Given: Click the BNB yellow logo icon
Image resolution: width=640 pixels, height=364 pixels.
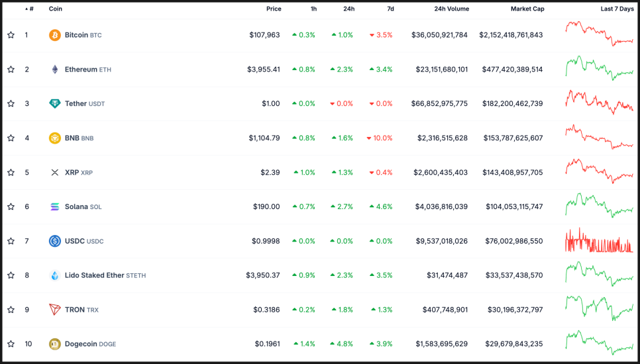Looking at the screenshot, I should coord(55,138).
